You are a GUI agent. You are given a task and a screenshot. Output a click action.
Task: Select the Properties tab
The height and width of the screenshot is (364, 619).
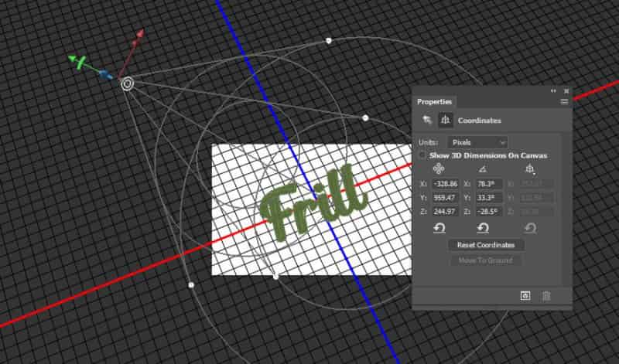[x=434, y=102]
